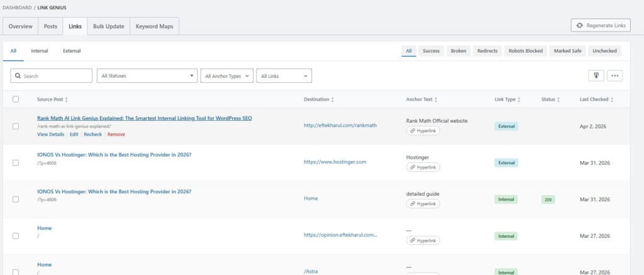
Task: Open IONOS Vs Hostinger title in detailed guide row
Action: click(114, 191)
